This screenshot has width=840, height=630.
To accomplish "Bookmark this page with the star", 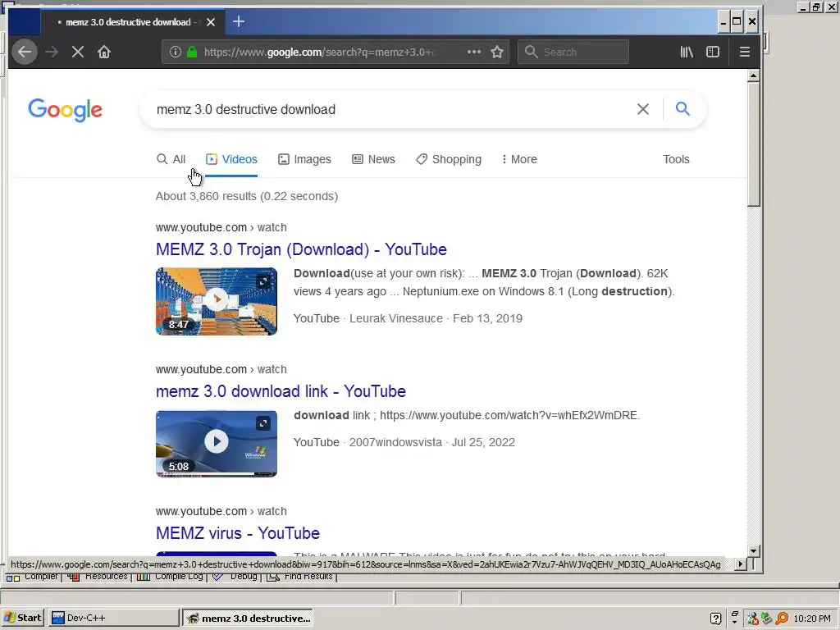I will pyautogui.click(x=497, y=52).
